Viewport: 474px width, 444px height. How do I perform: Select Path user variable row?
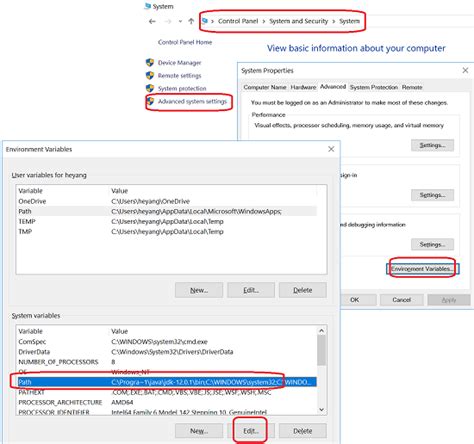click(x=166, y=211)
